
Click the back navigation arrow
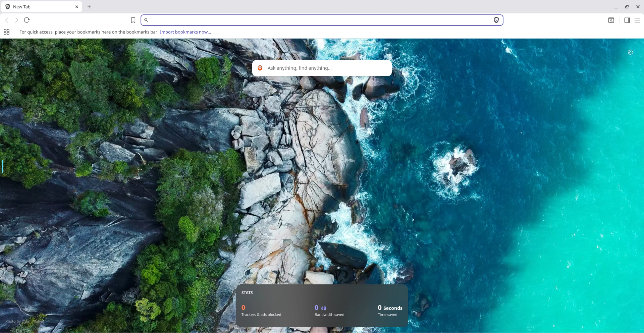click(7, 20)
